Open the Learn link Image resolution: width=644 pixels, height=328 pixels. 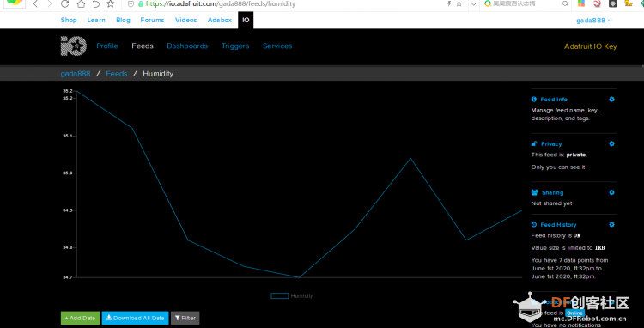(96, 20)
